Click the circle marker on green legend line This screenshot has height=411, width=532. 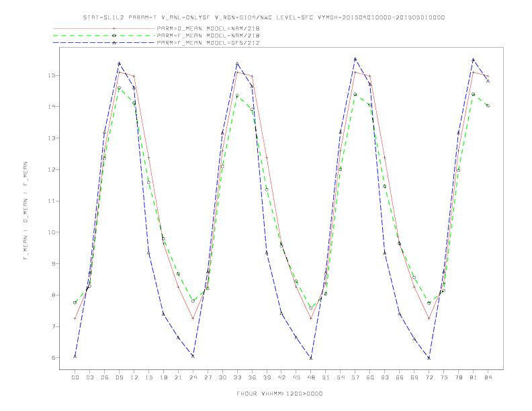(x=114, y=36)
